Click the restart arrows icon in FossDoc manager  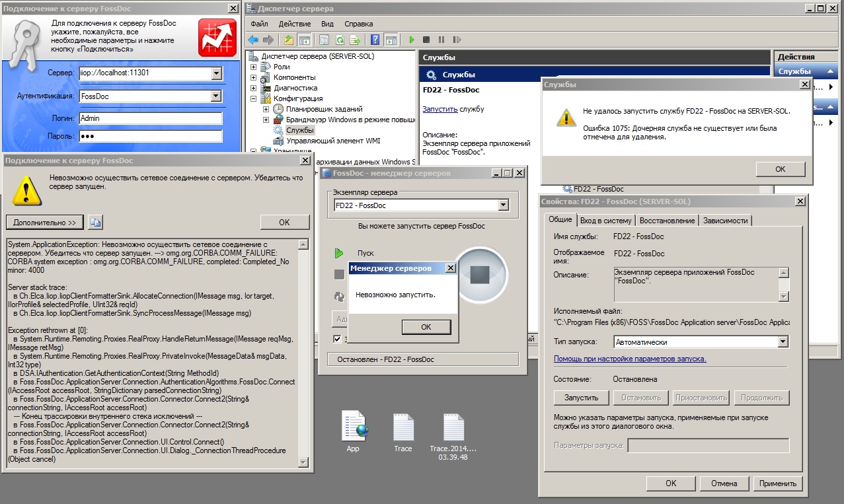coord(339,297)
